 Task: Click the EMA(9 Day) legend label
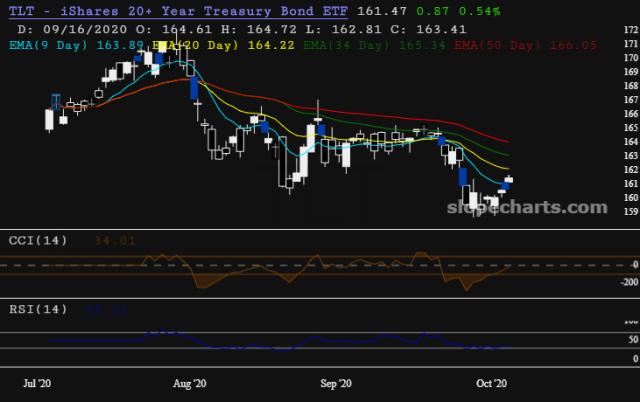44,45
